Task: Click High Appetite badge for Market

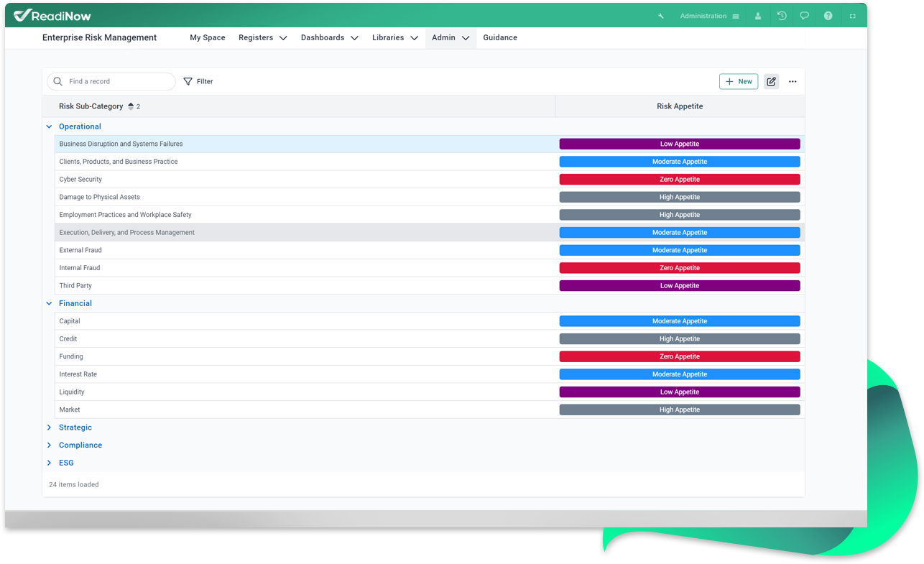Action: click(x=680, y=410)
